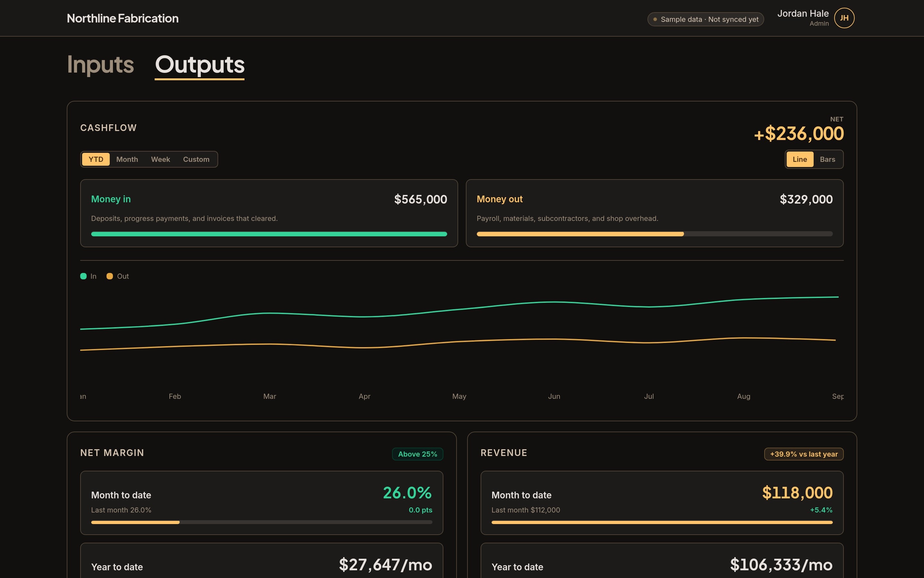Click the orange Out line on chart

tap(459, 341)
